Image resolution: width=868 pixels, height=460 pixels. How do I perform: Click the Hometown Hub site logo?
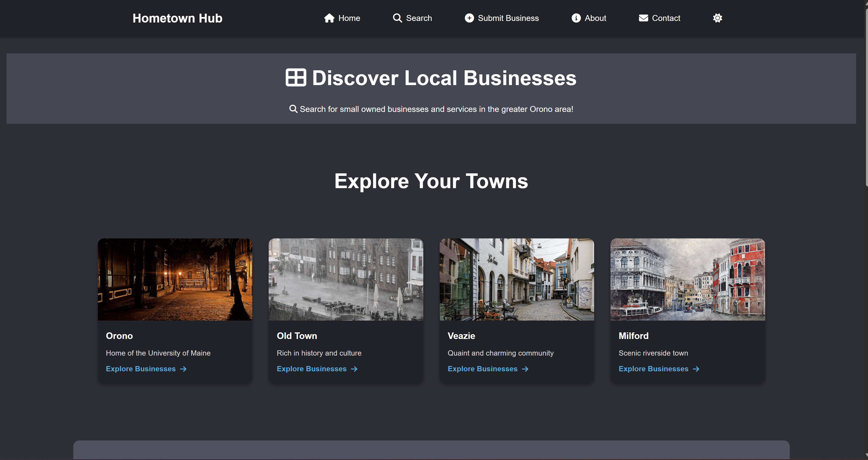177,18
